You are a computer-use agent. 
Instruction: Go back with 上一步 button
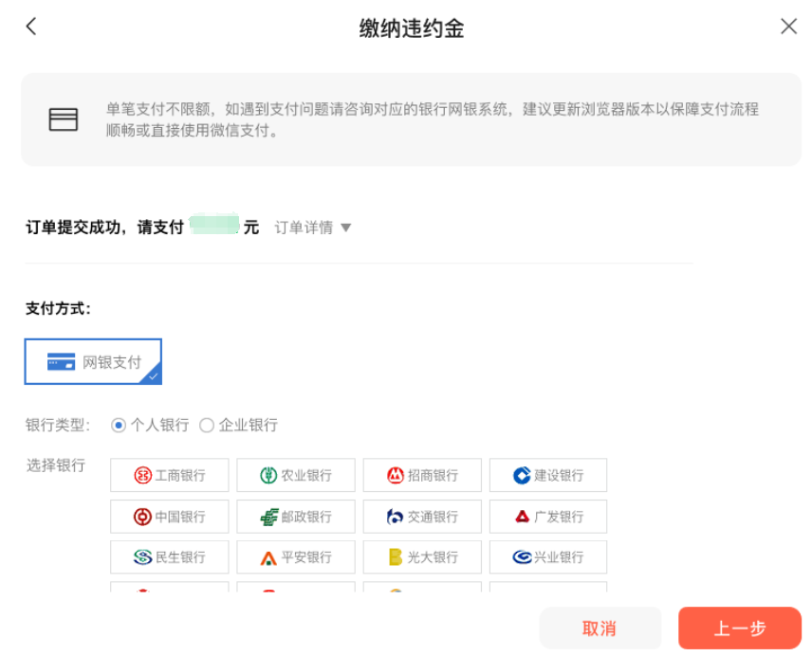740,629
